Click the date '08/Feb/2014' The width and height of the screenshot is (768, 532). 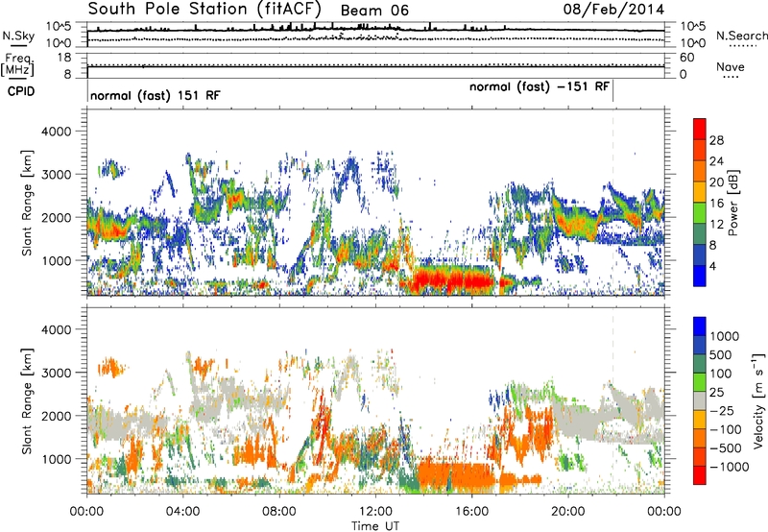[613, 10]
